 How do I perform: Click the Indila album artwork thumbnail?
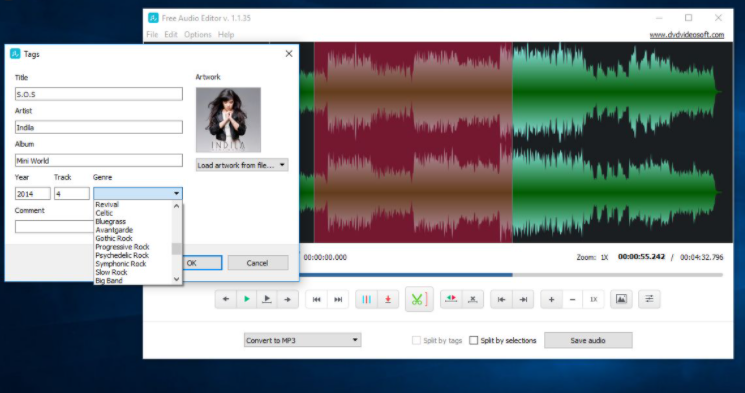pyautogui.click(x=229, y=120)
